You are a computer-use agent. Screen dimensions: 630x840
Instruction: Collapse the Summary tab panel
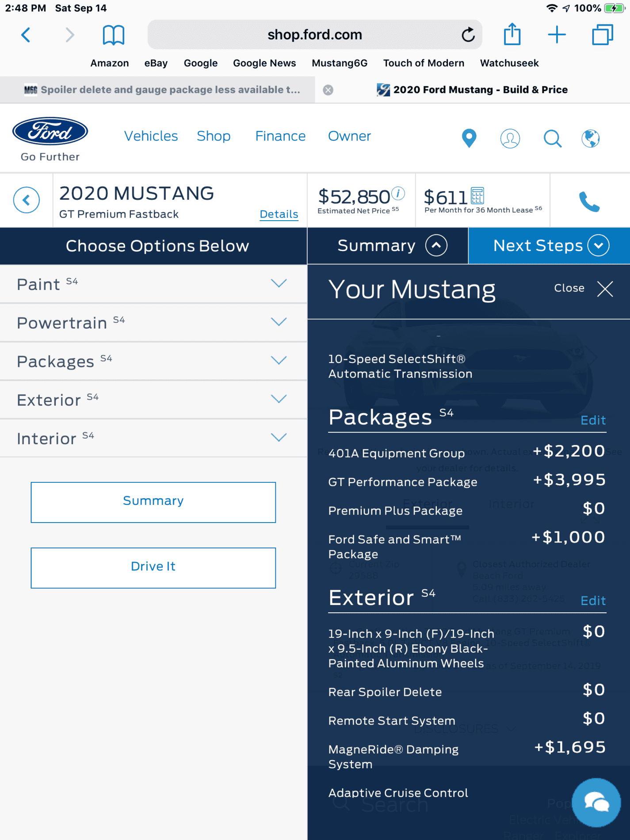point(388,246)
